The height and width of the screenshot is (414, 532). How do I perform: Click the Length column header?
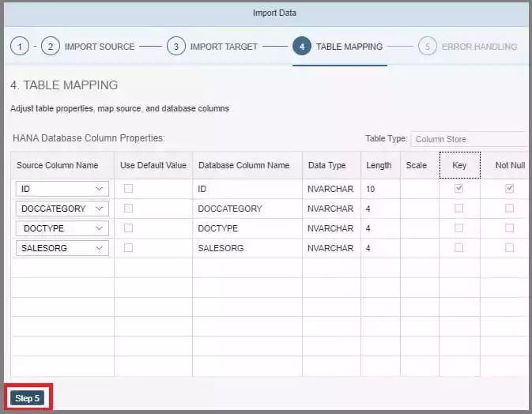click(380, 165)
